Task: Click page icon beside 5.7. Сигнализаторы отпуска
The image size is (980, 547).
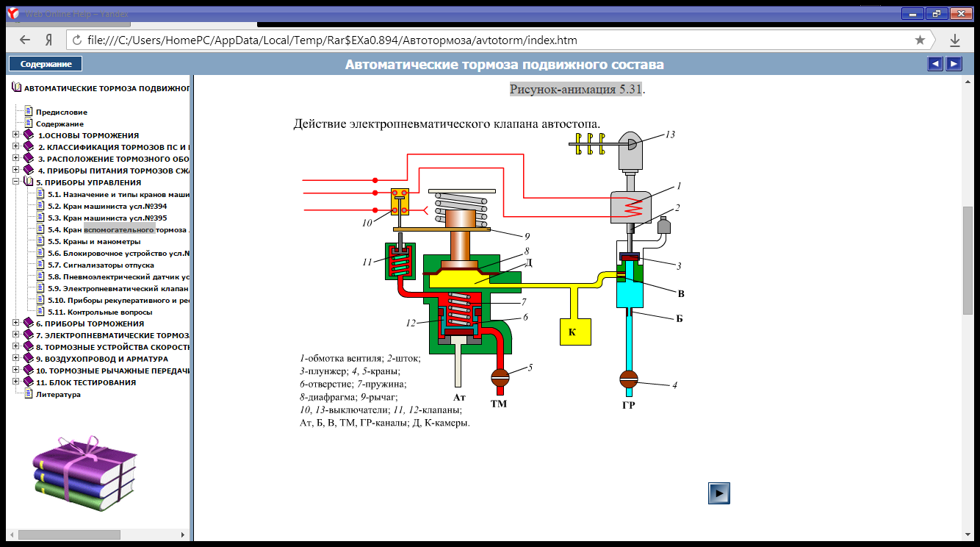Action: [41, 265]
